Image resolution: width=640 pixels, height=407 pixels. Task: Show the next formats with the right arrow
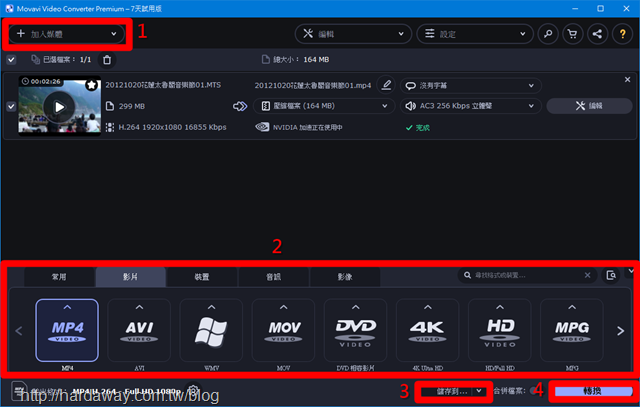620,331
